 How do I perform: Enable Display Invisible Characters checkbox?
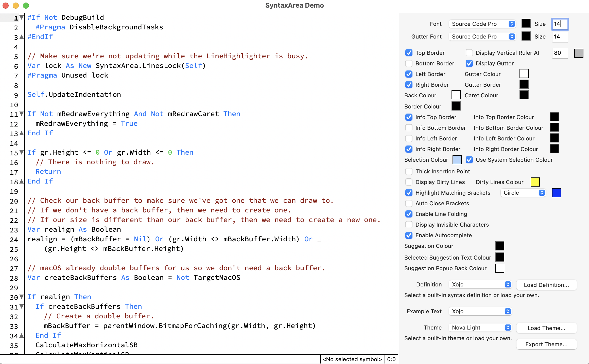[x=409, y=225]
